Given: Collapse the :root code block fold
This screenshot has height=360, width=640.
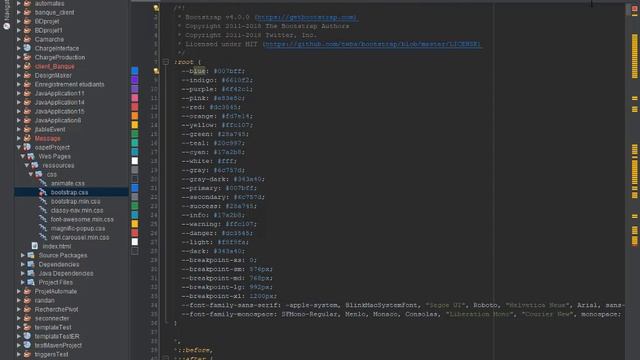Looking at the screenshot, I should click(166, 62).
